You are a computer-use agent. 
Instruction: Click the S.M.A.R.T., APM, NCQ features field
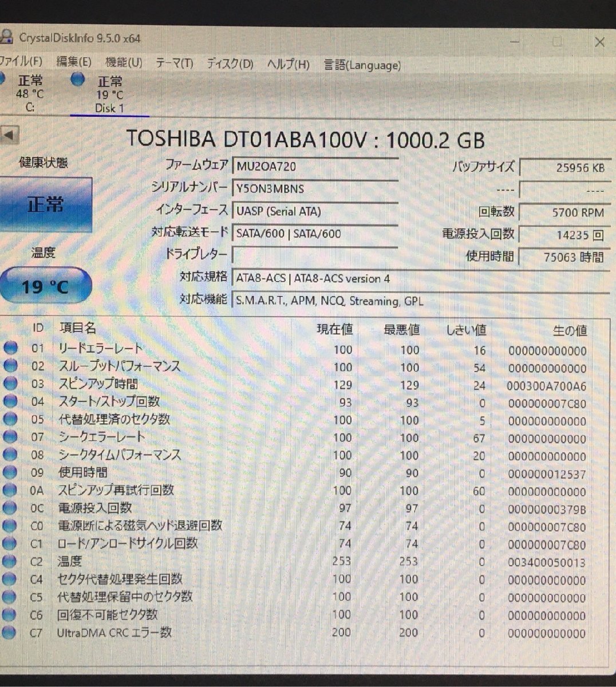coord(421,301)
